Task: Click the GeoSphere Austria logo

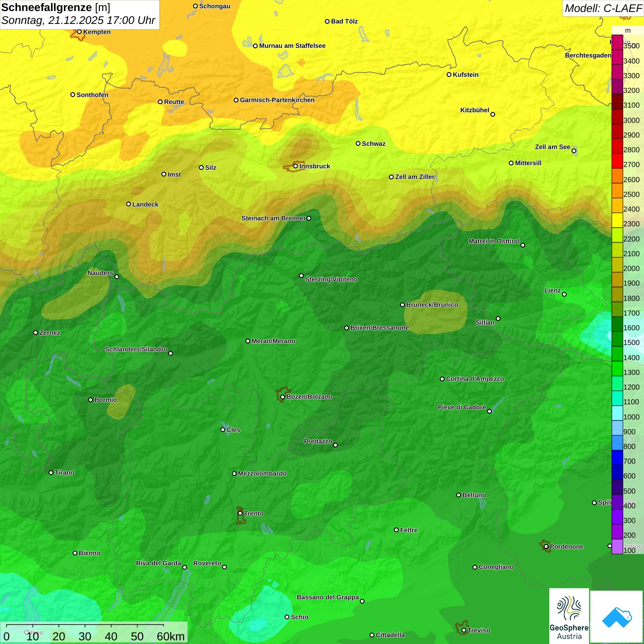Action: [569, 616]
